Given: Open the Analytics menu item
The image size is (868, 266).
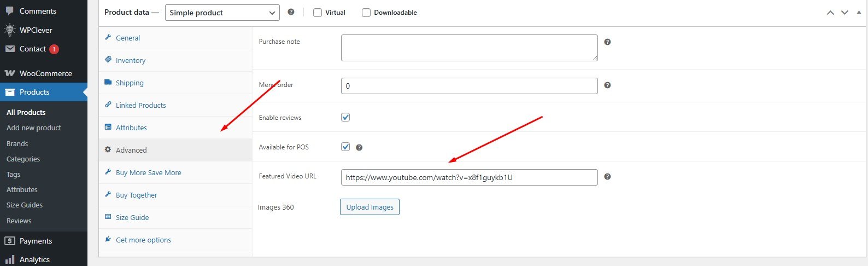Looking at the screenshot, I should 44,259.
